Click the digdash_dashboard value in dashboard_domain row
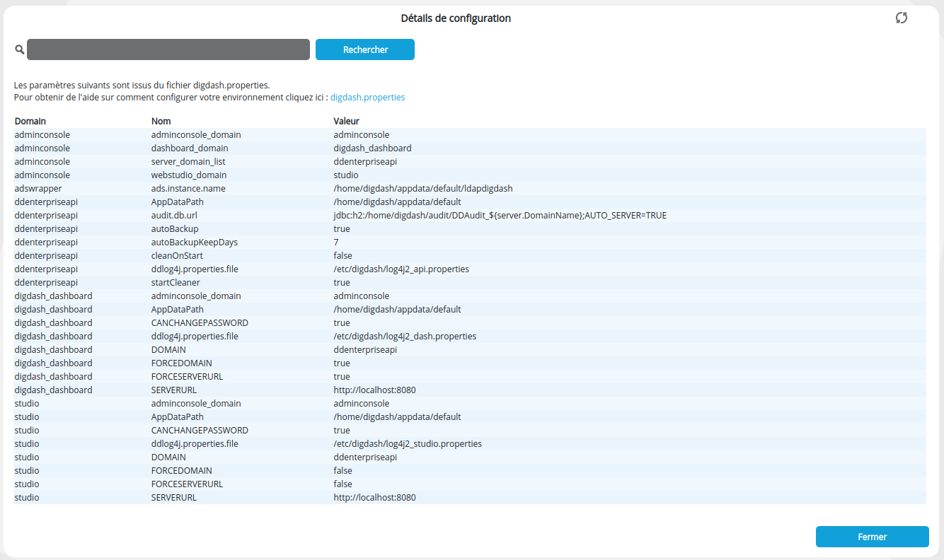Viewport: 944px width, 560px height. point(372,148)
